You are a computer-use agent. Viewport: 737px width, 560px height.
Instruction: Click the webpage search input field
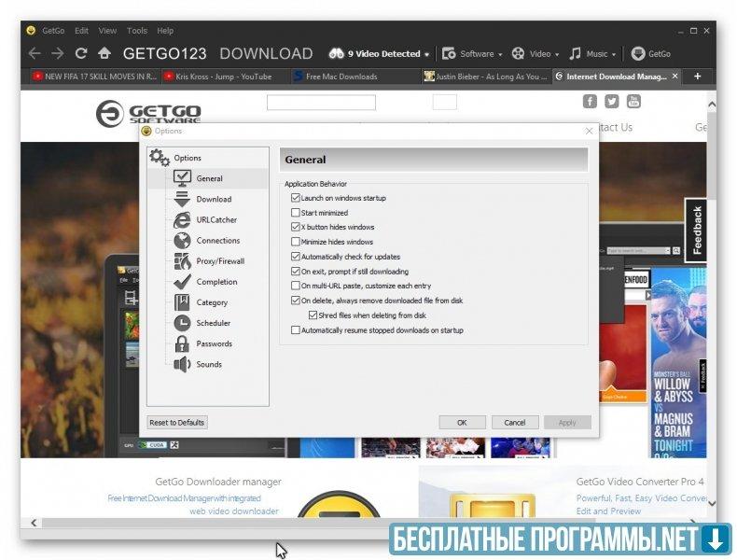[322, 102]
